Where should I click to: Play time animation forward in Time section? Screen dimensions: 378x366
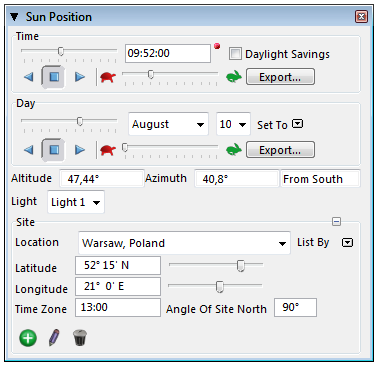point(80,77)
